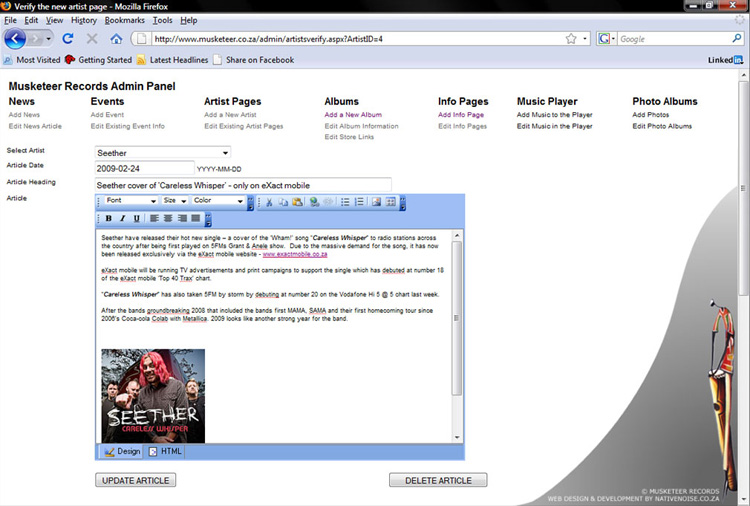The height and width of the screenshot is (506, 750).
Task: Open the LinkedIn toolbar button
Action: [x=725, y=60]
